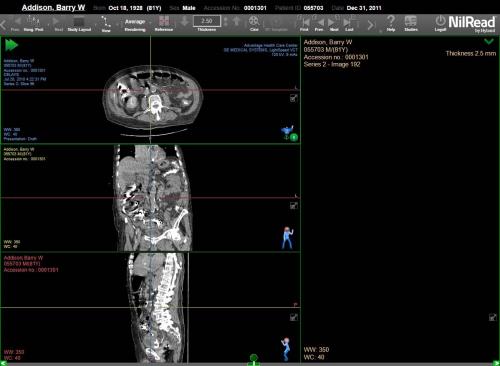Jump to First image

304,23
